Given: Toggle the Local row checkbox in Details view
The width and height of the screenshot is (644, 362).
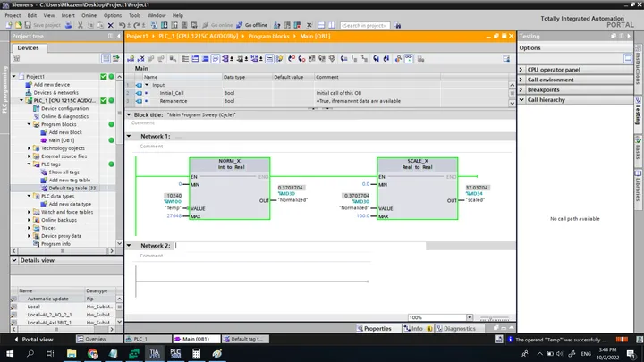Looking at the screenshot, I should coord(14,307).
